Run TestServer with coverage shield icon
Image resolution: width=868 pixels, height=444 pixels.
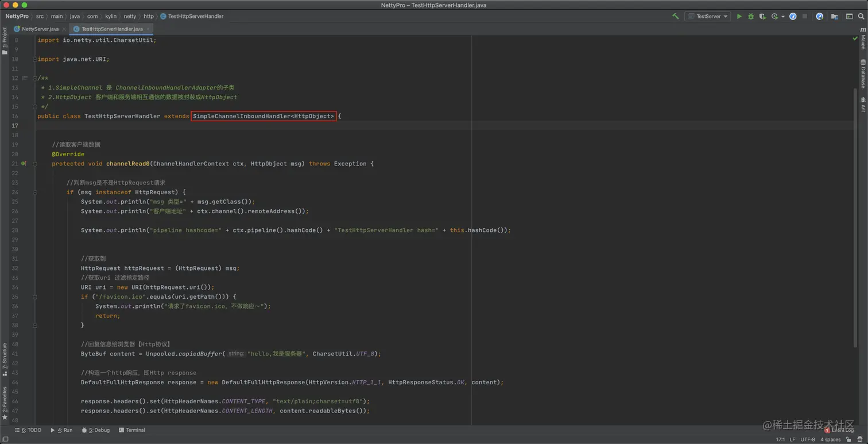762,16
